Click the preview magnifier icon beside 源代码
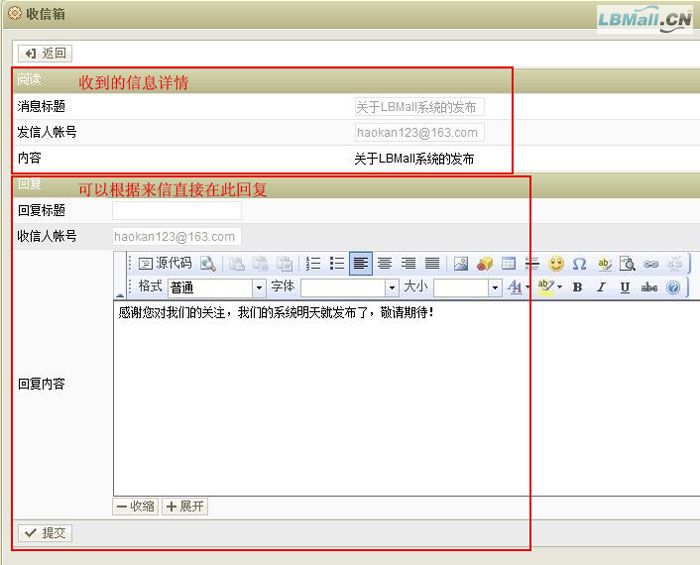The width and height of the screenshot is (700, 565). (x=208, y=264)
